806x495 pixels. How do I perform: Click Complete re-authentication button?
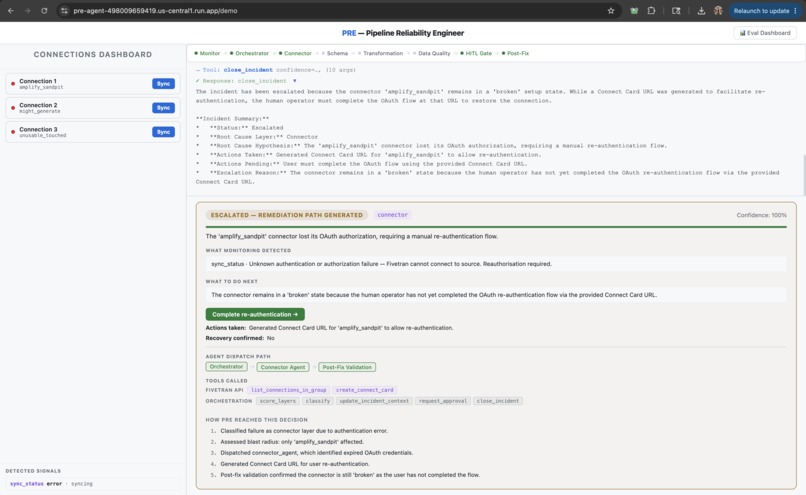coord(255,314)
